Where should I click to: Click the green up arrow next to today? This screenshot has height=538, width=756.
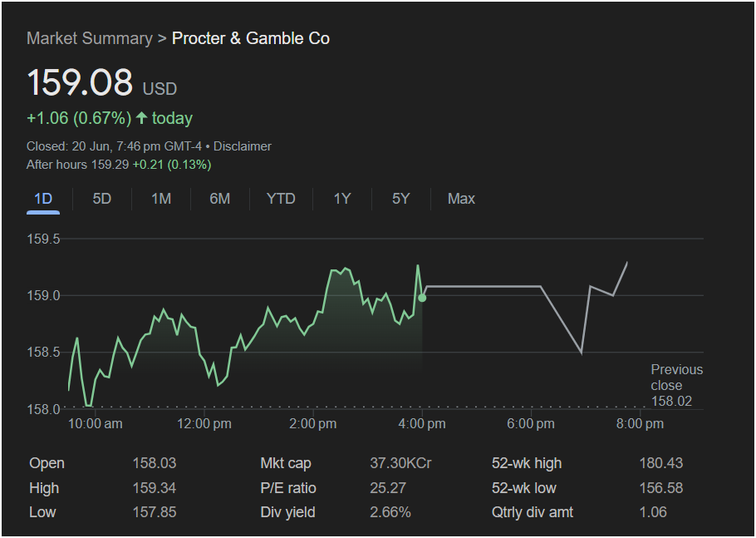pos(141,118)
